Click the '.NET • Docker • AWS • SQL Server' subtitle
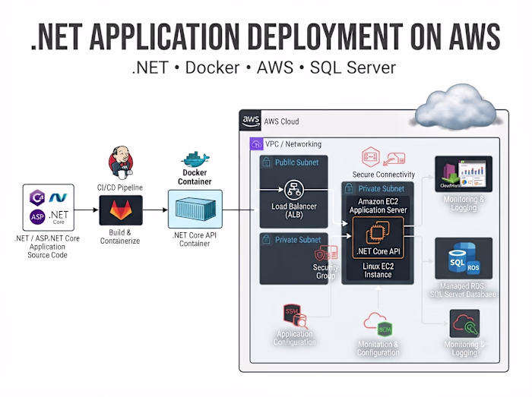The height and width of the screenshot is (397, 532). click(x=264, y=68)
